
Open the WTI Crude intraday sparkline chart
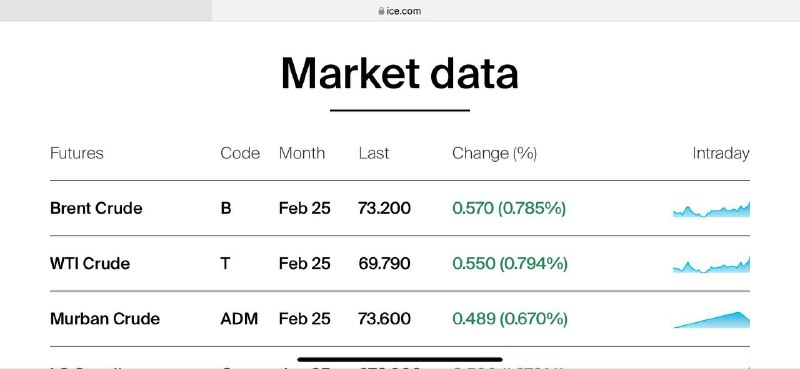[711, 265]
